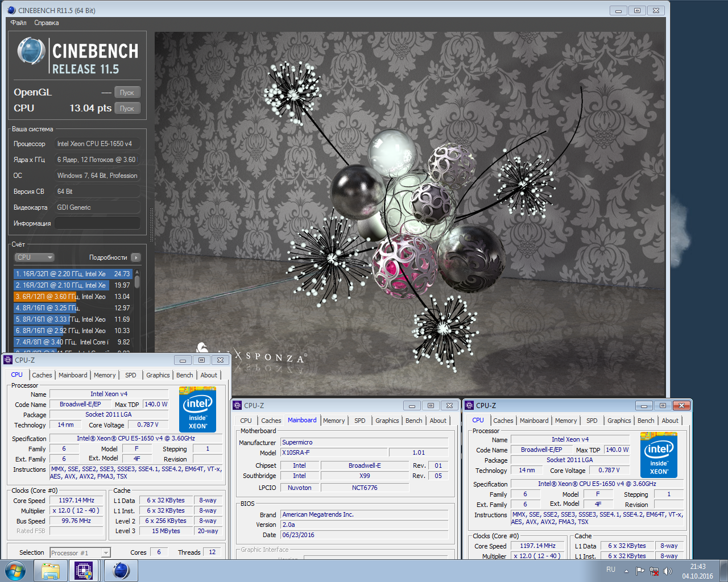Viewport: 728px width, 582px height.
Task: Open the Файл menu in Cinebench
Action: (18, 23)
